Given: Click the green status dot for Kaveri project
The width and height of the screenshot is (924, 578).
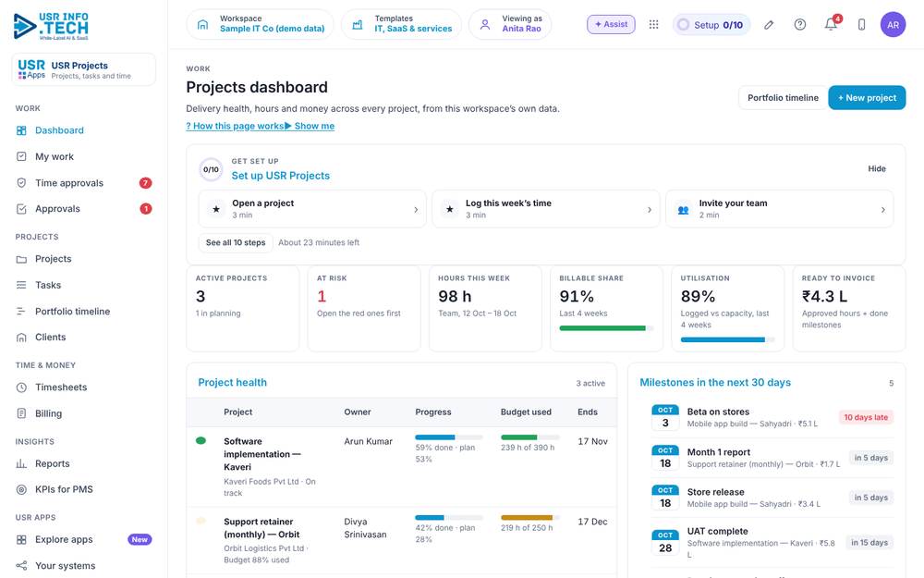Looking at the screenshot, I should click(x=201, y=440).
